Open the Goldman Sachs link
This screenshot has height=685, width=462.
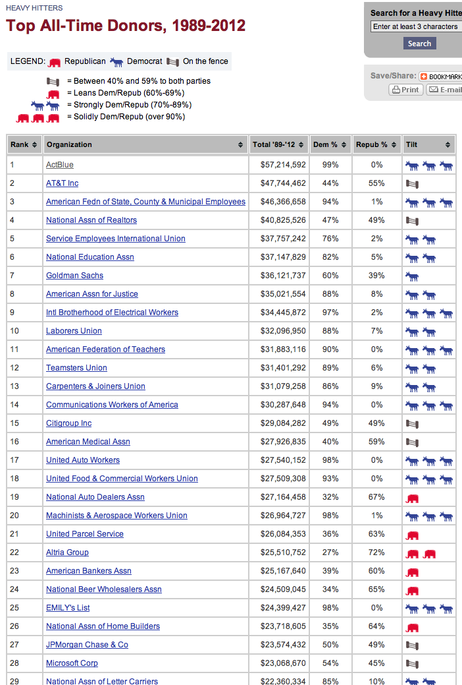tap(75, 275)
